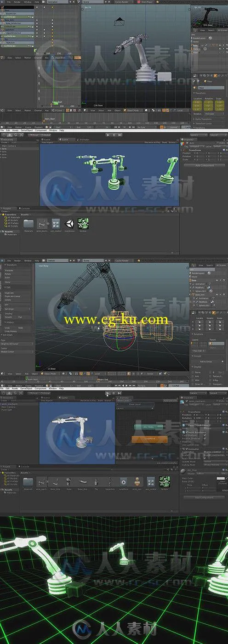This screenshot has height=644, width=228.
Task: Click Pause button in first Unity window
Action: click(114, 135)
